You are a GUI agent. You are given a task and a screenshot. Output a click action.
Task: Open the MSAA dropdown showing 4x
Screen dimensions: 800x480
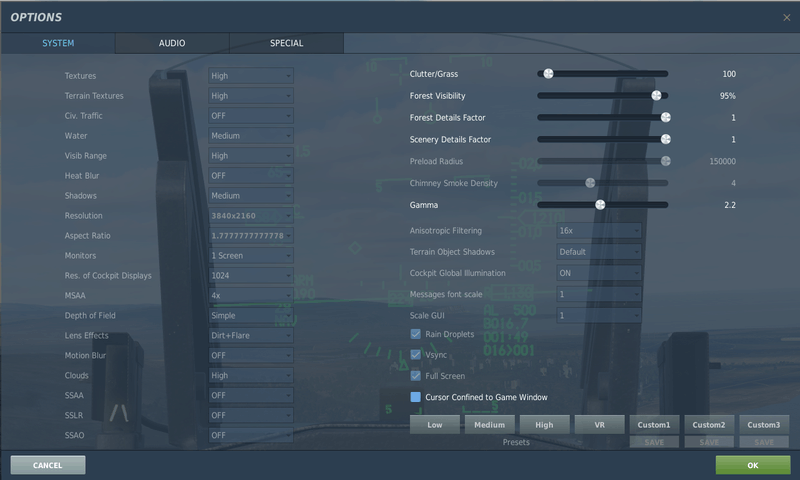(x=251, y=295)
